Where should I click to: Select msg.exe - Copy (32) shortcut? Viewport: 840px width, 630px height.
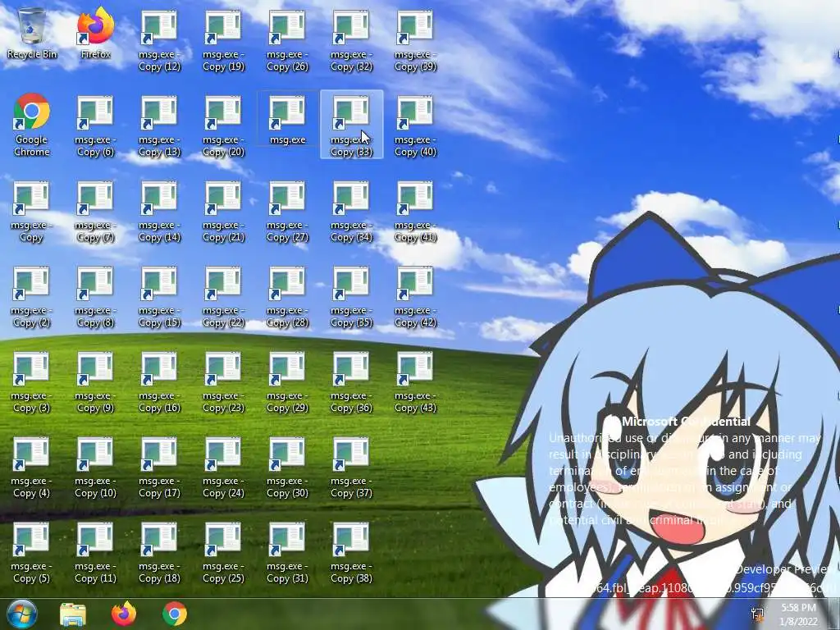pos(351,41)
